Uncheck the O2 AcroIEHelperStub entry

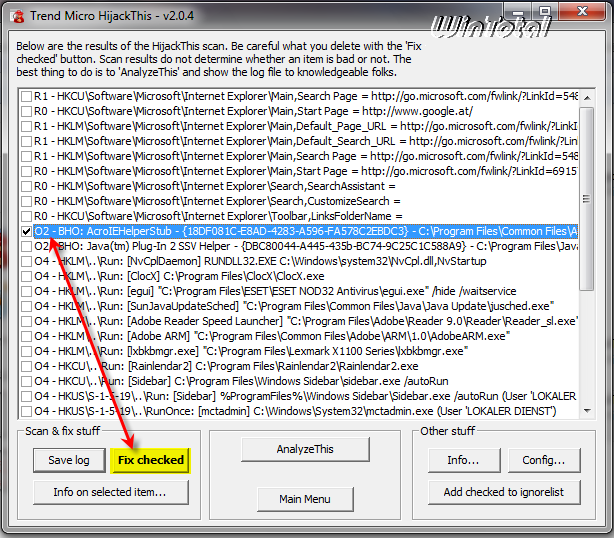click(26, 231)
